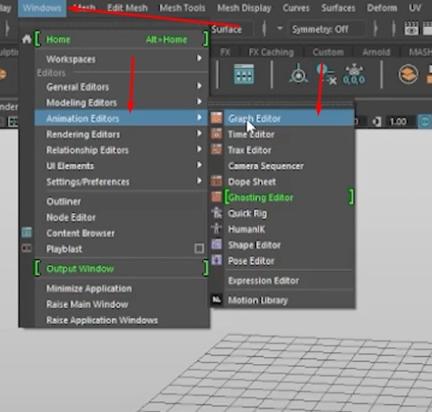Click the center pivot shelf icon
The image size is (432, 412).
pyautogui.click(x=298, y=74)
